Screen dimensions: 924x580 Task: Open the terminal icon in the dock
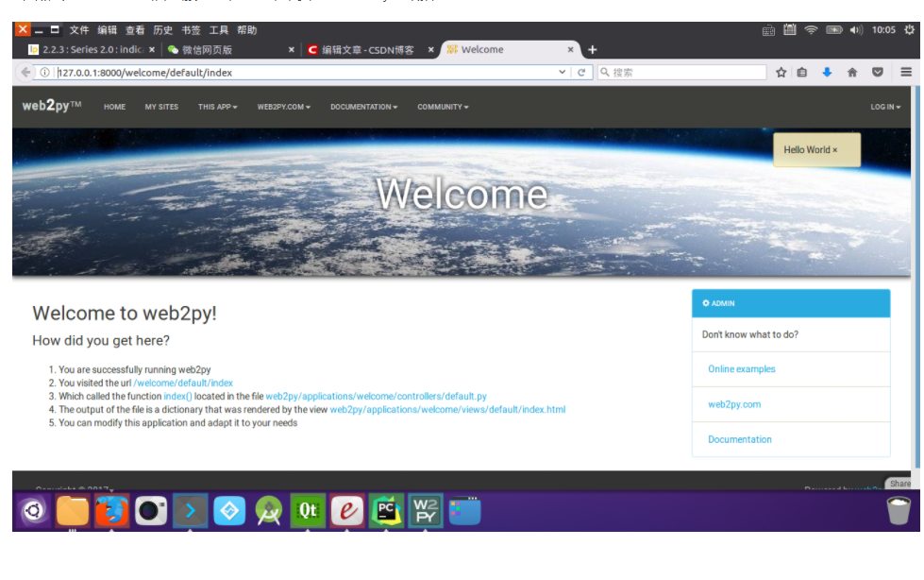point(190,510)
